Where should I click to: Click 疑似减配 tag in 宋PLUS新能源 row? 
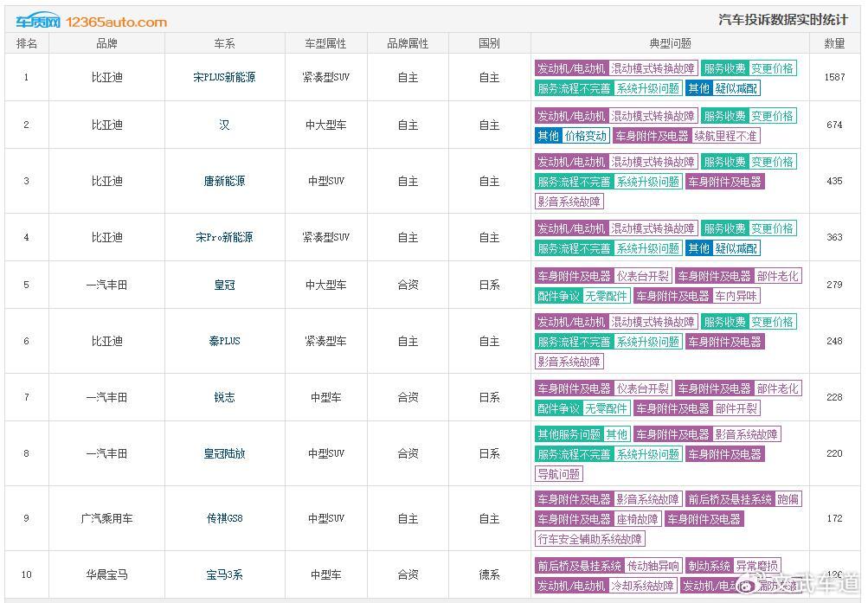[x=736, y=88]
